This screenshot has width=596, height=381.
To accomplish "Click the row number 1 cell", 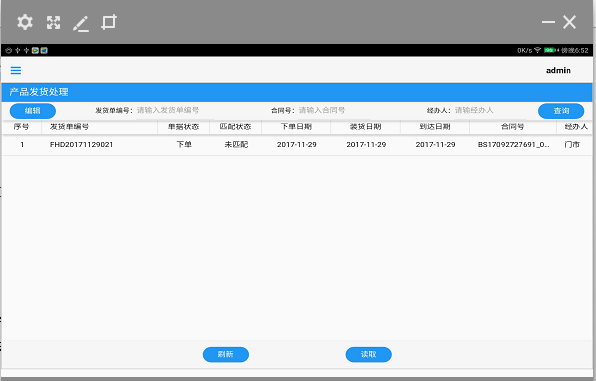I will tap(22, 144).
